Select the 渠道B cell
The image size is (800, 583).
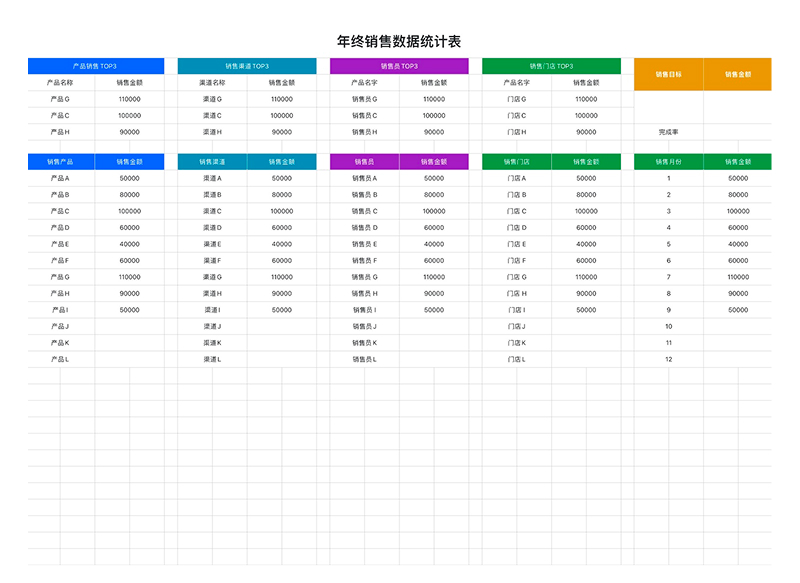[x=212, y=194]
